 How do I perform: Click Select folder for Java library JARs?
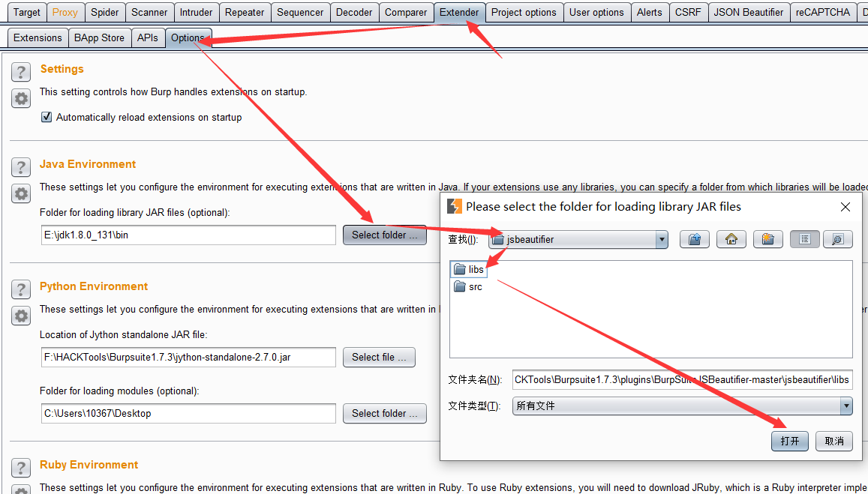[x=385, y=235]
